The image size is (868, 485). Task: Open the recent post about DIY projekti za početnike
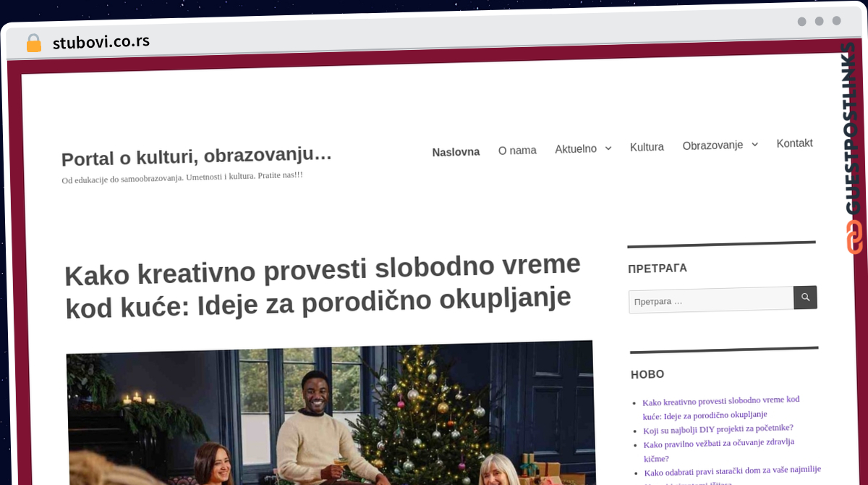click(718, 429)
